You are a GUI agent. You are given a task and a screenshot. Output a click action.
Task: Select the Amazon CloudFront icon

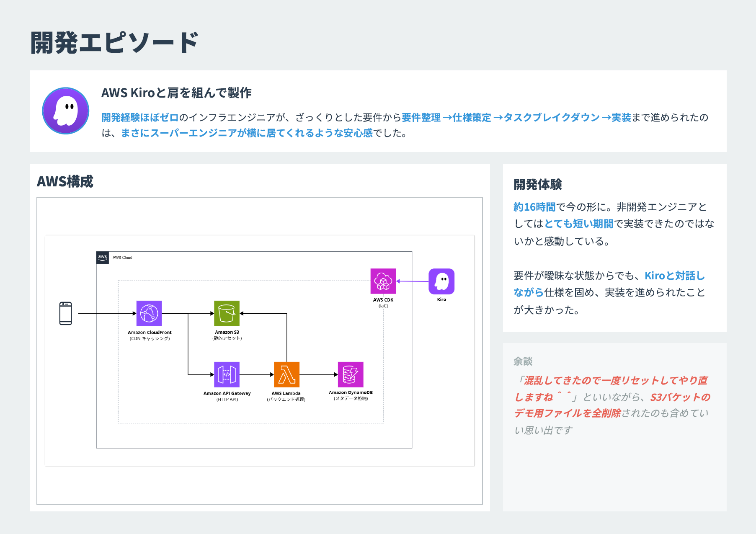[x=149, y=313]
